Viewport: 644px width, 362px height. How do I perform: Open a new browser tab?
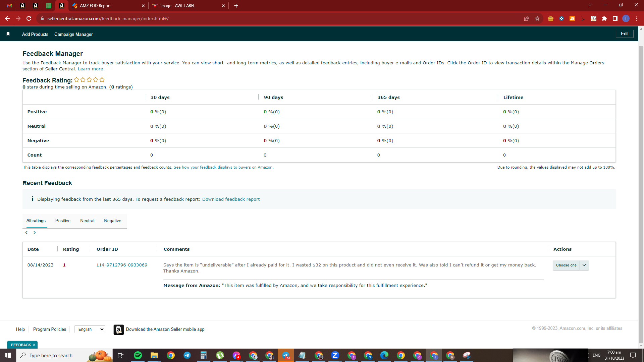coord(236,6)
